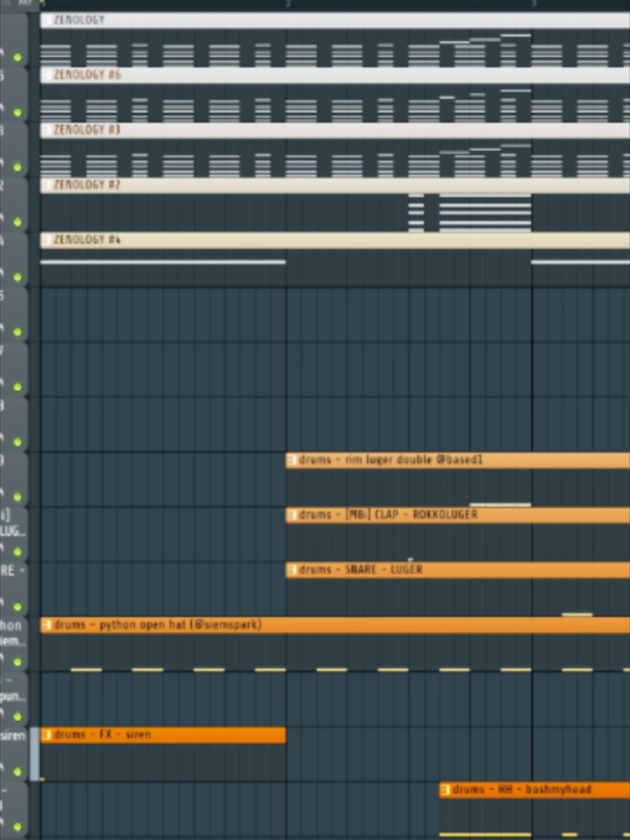
Task: Mute the siren track with its green LED
Action: coord(17,772)
